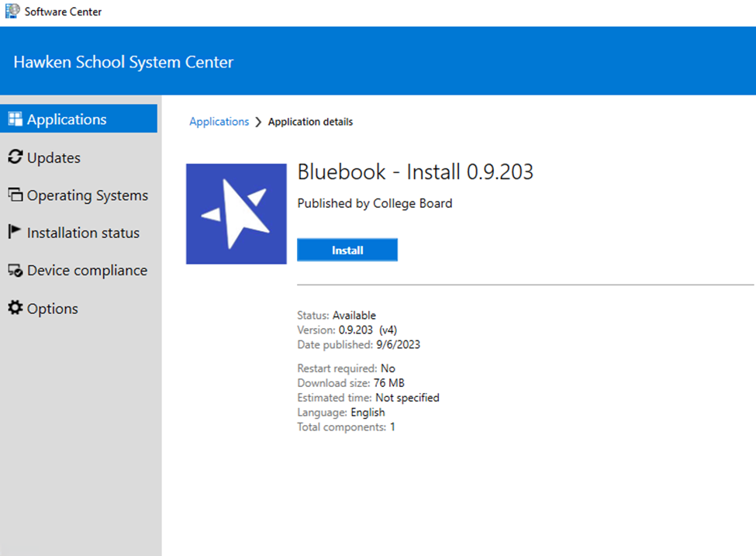Select the Application details breadcrumb text
The height and width of the screenshot is (556, 756).
click(310, 122)
